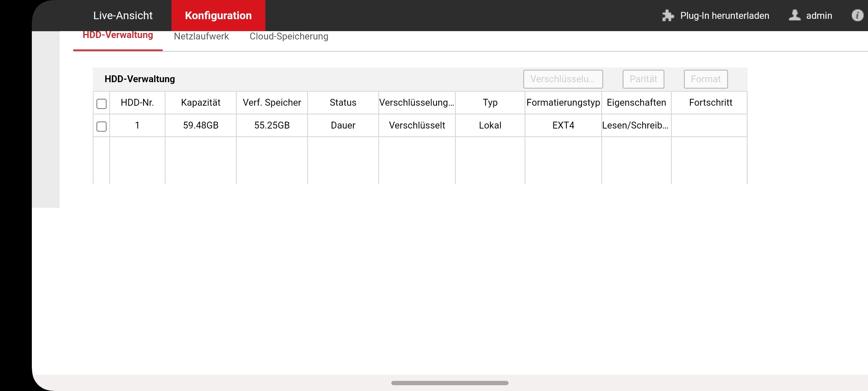This screenshot has height=391, width=868.
Task: Click the Verschlüsselu... button
Action: (x=563, y=79)
